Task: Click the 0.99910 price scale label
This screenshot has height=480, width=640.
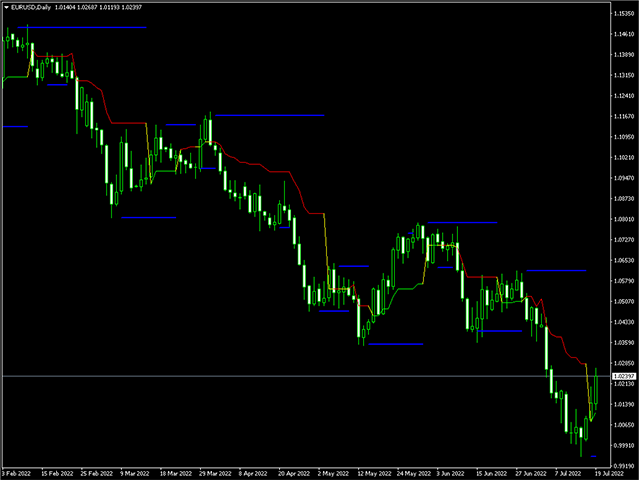Action: tap(624, 446)
